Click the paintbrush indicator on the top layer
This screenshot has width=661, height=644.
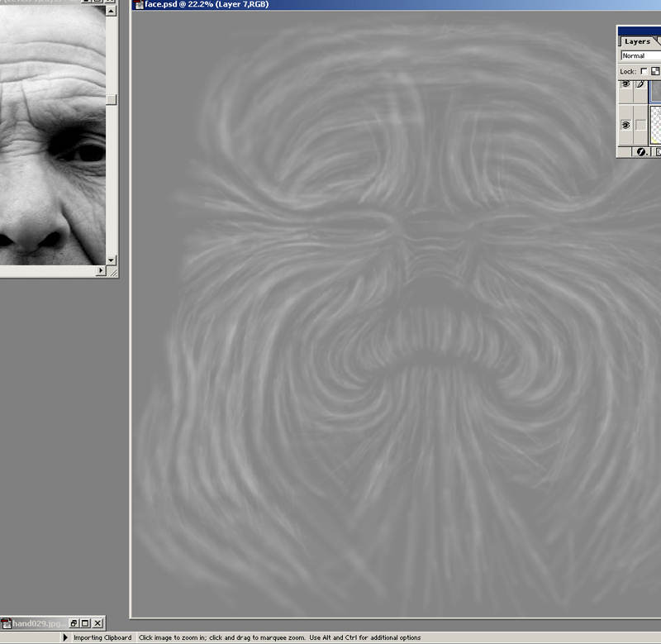coord(640,85)
